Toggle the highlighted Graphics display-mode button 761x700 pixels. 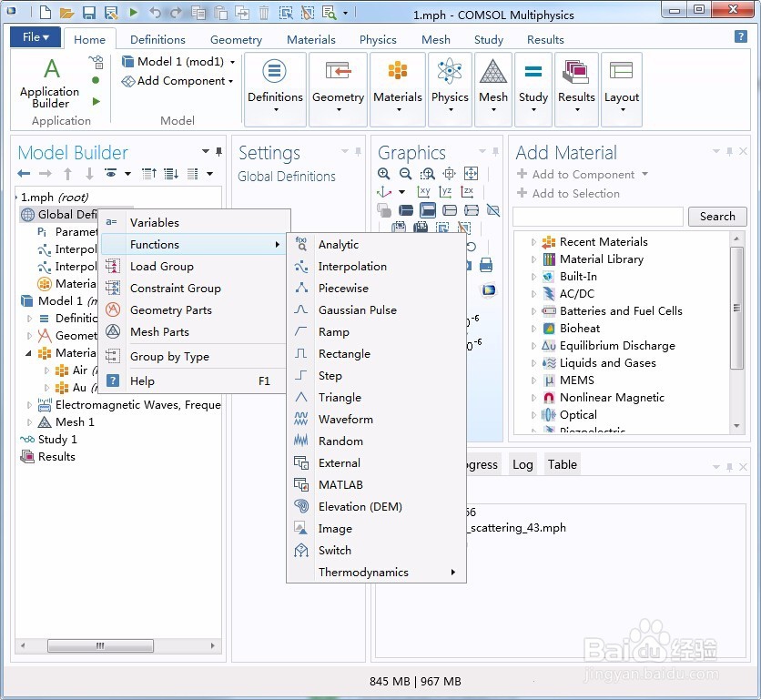428,210
